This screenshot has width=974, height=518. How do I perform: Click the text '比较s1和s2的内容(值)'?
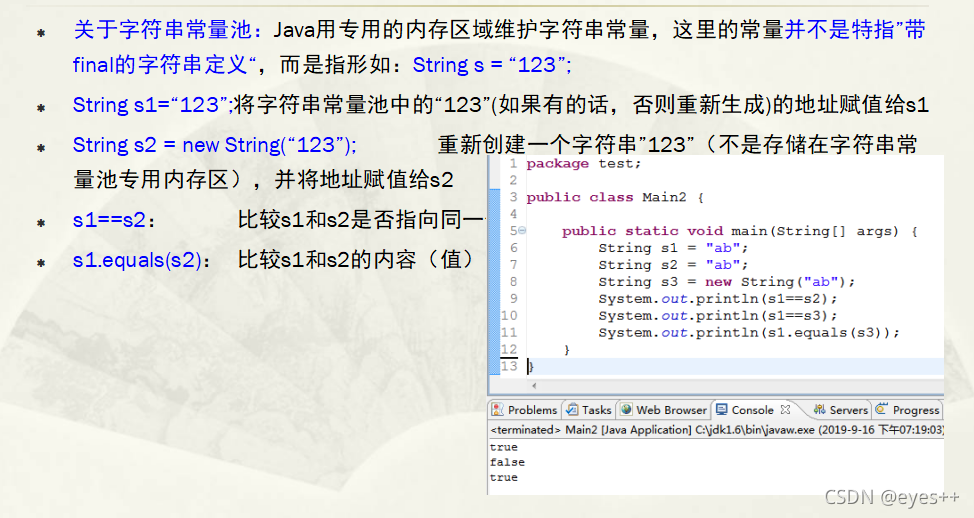click(x=356, y=260)
